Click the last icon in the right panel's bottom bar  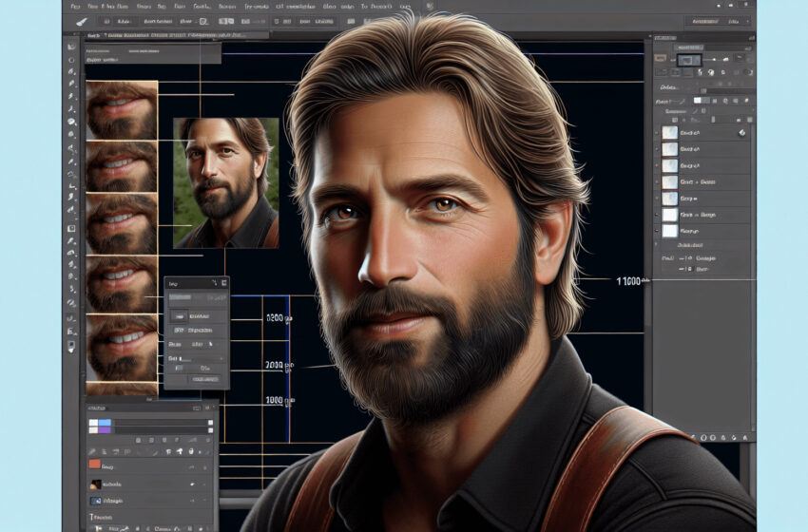(x=744, y=438)
